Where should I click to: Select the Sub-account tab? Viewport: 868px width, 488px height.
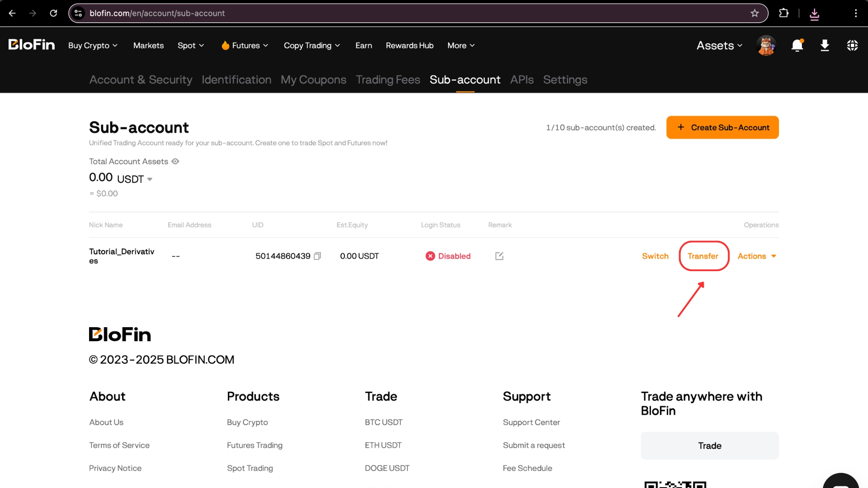coord(465,80)
